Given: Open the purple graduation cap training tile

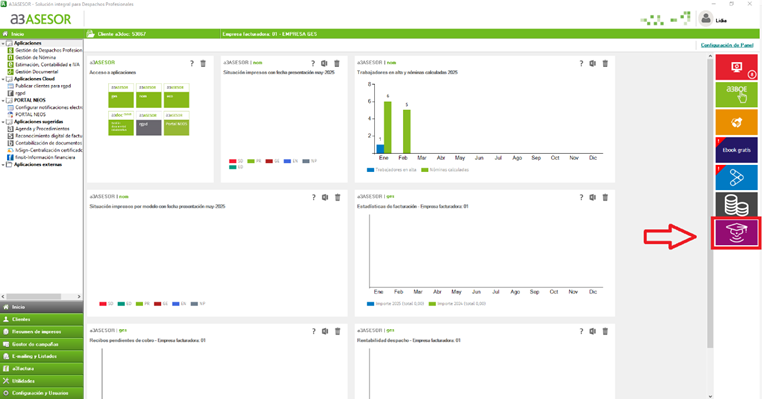Looking at the screenshot, I should coord(736,233).
